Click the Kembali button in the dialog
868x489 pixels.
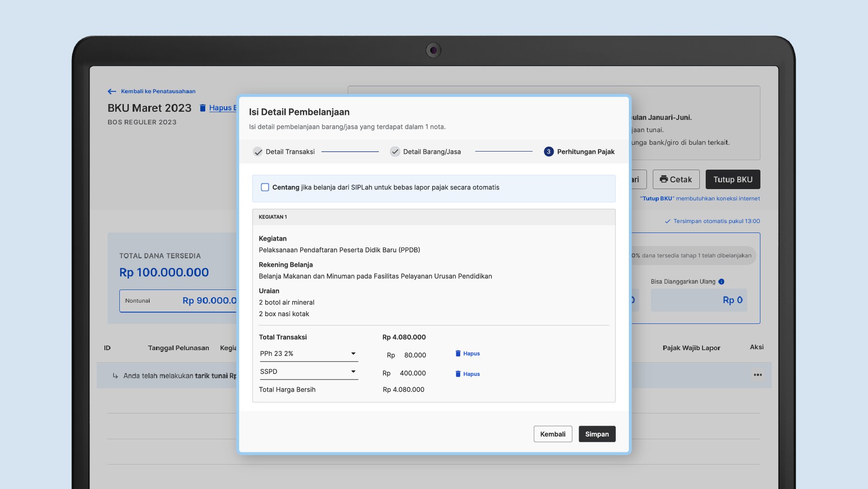tap(552, 434)
